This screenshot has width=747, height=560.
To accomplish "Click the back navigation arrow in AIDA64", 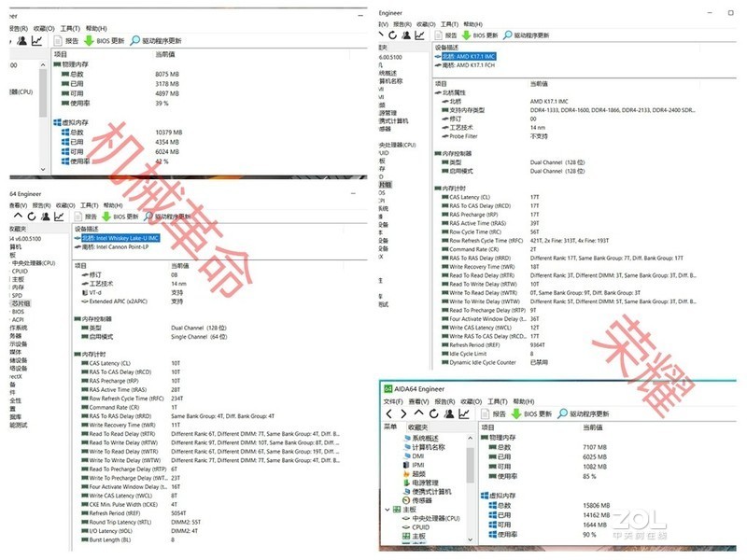I will point(388,414).
